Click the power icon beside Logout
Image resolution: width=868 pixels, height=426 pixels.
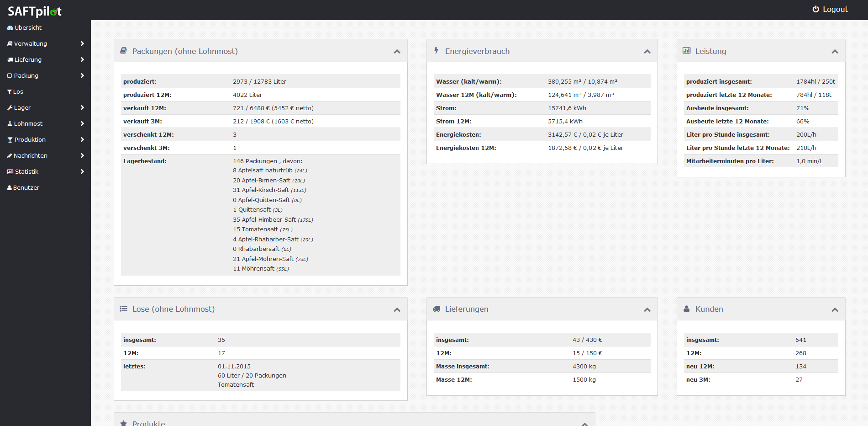[815, 9]
